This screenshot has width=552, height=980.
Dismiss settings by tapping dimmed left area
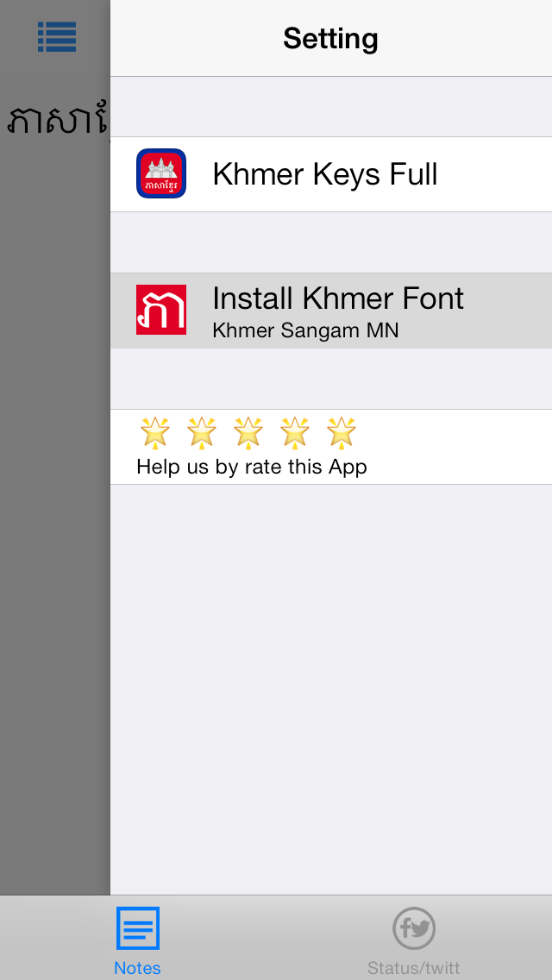click(53, 518)
